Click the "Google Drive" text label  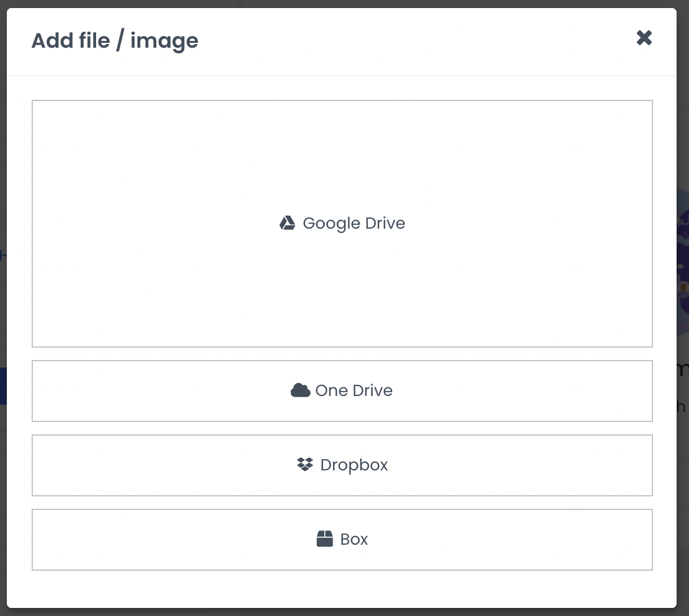(353, 223)
